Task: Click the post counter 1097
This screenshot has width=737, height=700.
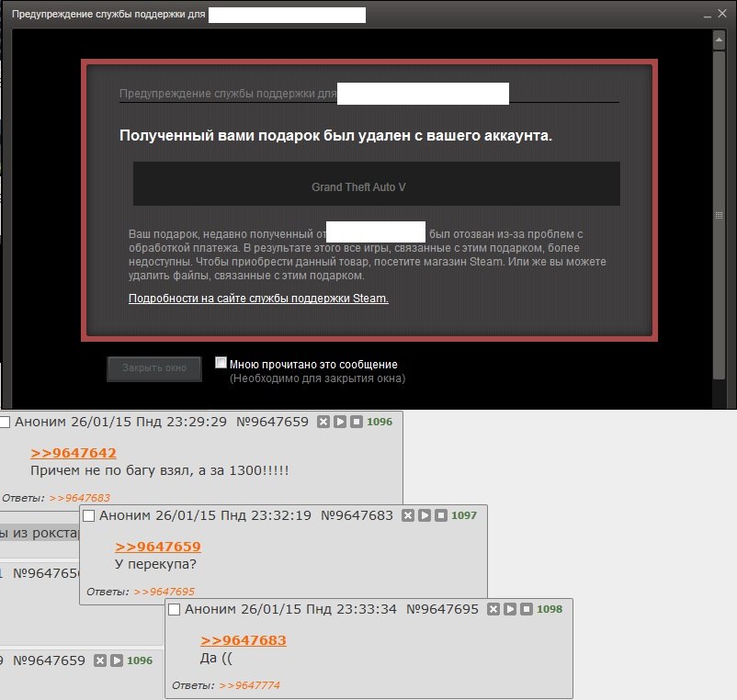Action: tap(464, 516)
